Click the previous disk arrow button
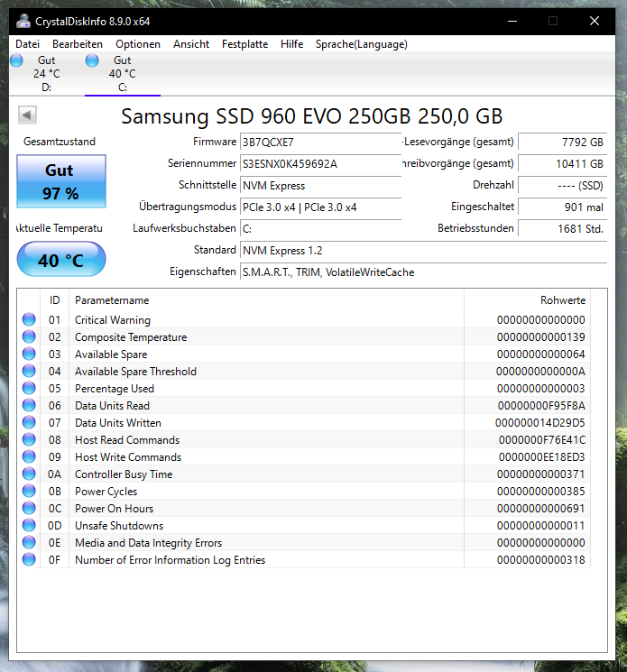Image resolution: width=627 pixels, height=672 pixels. [27, 115]
